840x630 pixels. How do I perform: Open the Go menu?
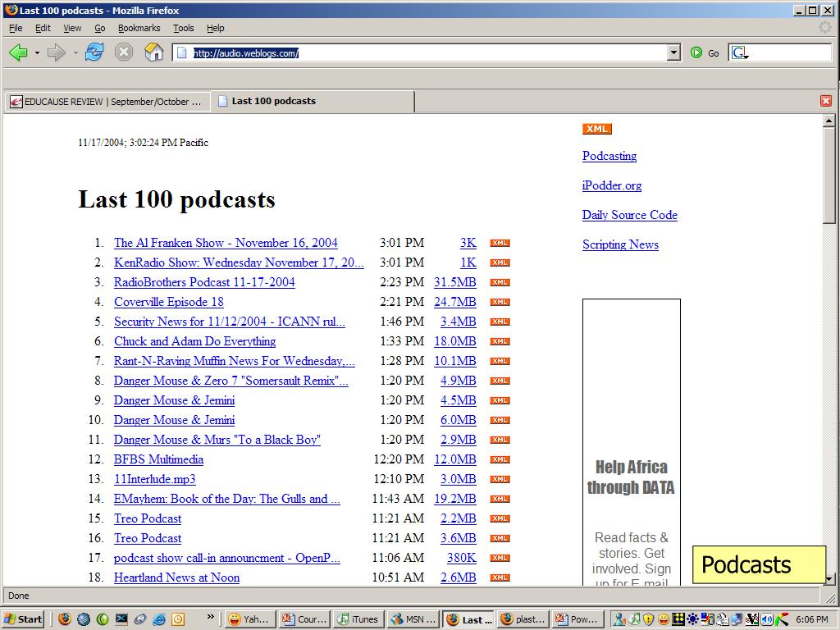[x=99, y=28]
